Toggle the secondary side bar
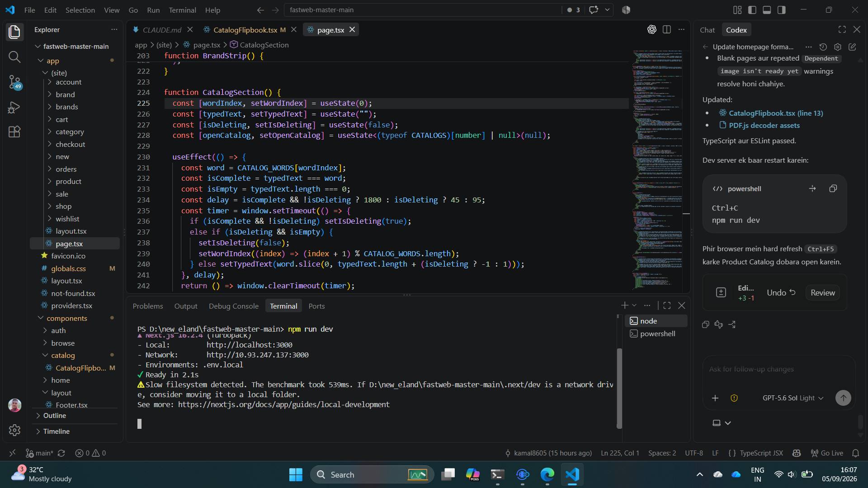The width and height of the screenshot is (868, 488). (781, 10)
